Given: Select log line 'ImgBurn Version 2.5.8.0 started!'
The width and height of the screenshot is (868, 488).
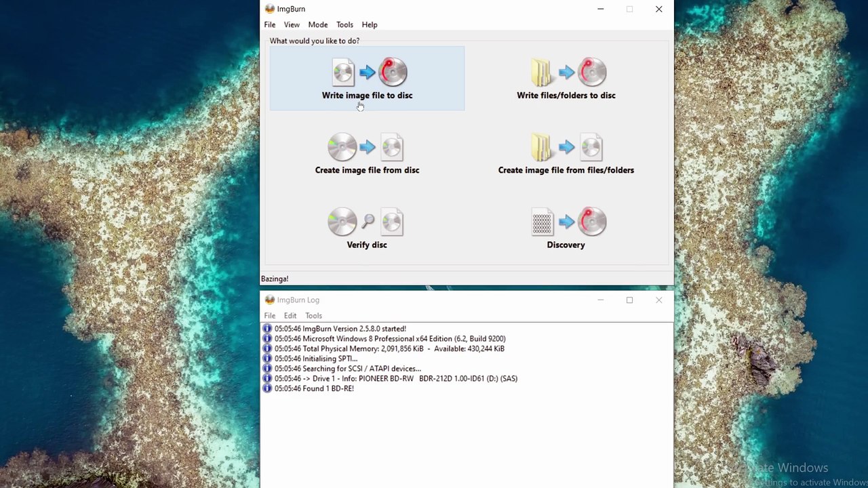Looking at the screenshot, I should tap(340, 329).
